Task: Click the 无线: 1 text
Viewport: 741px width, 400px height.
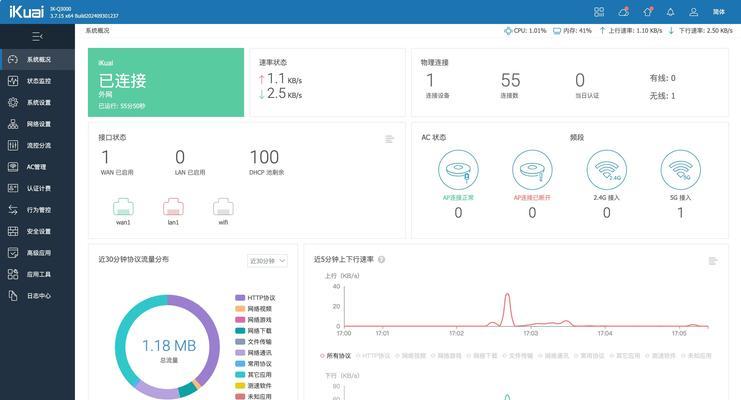Action: [662, 96]
